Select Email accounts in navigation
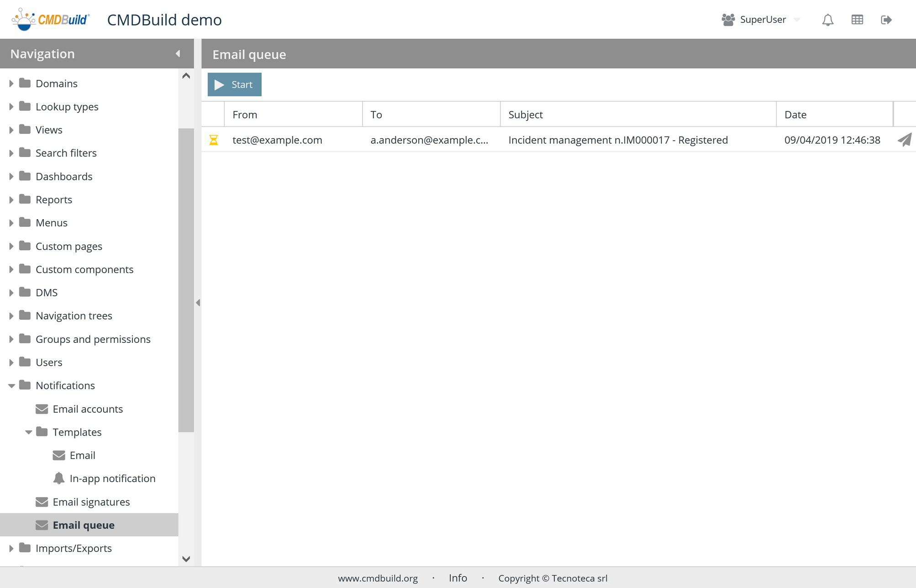The height and width of the screenshot is (588, 916). (87, 409)
